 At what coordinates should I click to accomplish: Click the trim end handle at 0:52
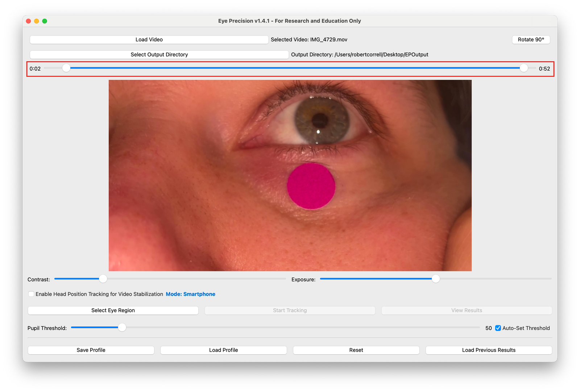tap(523, 68)
